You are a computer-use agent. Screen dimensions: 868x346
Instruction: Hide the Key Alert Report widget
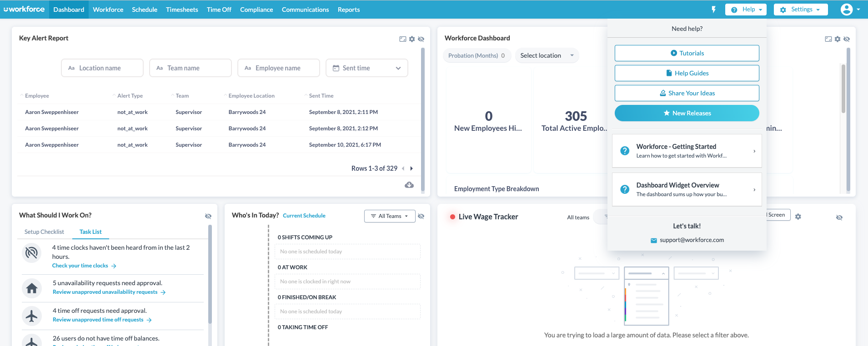[x=421, y=39]
